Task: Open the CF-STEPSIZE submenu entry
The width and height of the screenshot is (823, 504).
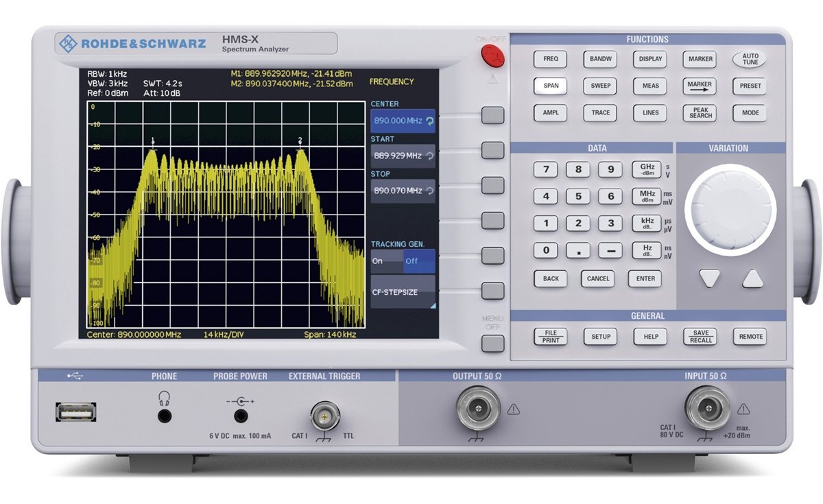Action: tap(403, 292)
